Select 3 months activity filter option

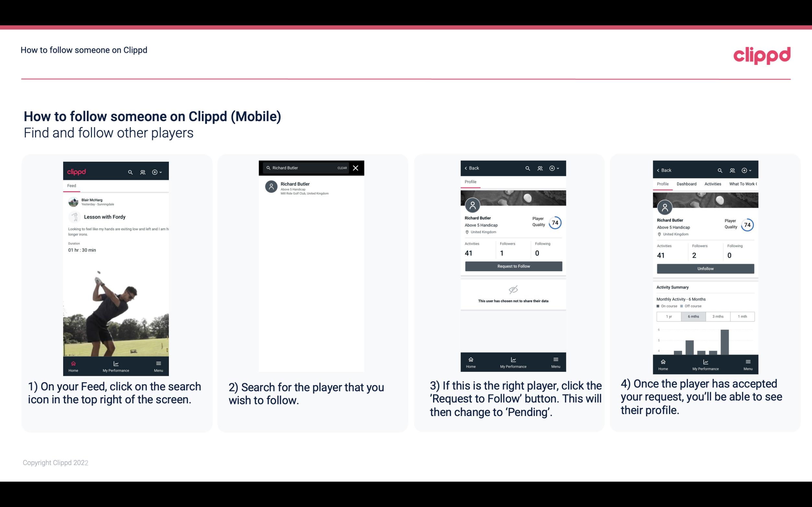point(718,316)
